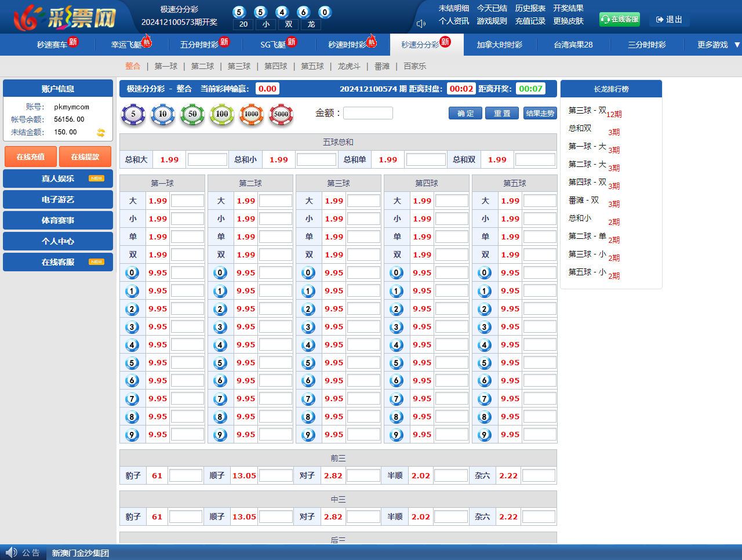Select the 5 value betting chip
The height and width of the screenshot is (560, 742).
[x=133, y=114]
